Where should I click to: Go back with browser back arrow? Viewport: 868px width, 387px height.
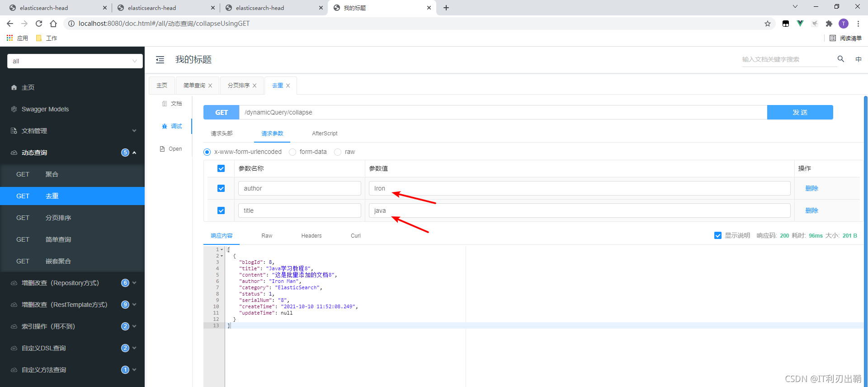[x=10, y=24]
